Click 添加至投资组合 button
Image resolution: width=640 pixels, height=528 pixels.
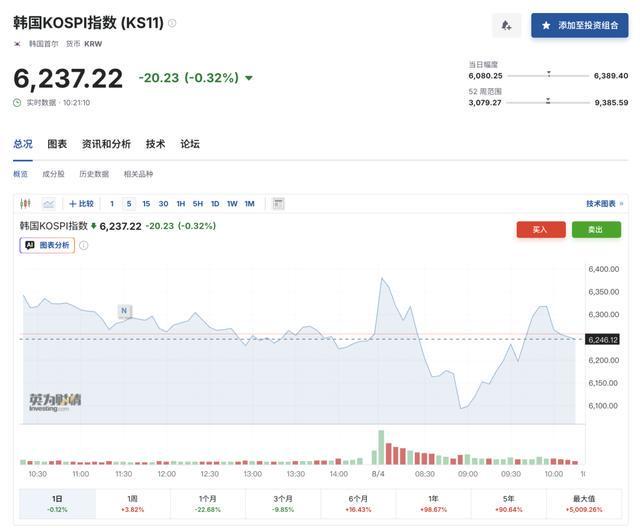coord(580,25)
